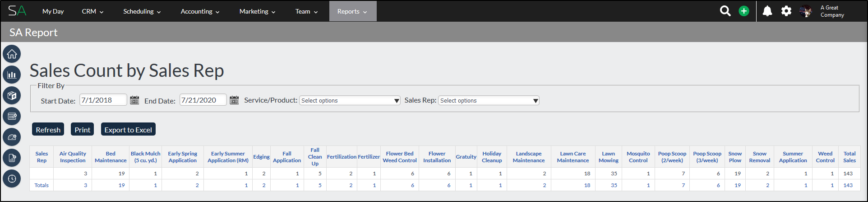868x202 pixels.
Task: Sort by Sales Rep column header
Action: click(42, 157)
